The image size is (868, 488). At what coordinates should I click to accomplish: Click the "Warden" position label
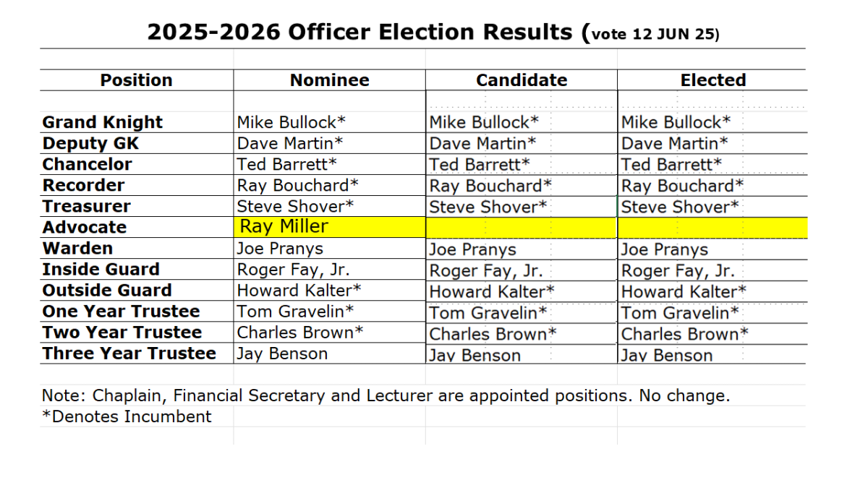77,249
